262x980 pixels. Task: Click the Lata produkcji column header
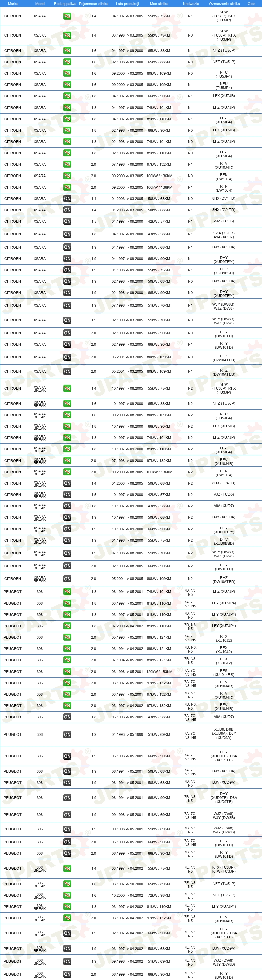[127, 4]
